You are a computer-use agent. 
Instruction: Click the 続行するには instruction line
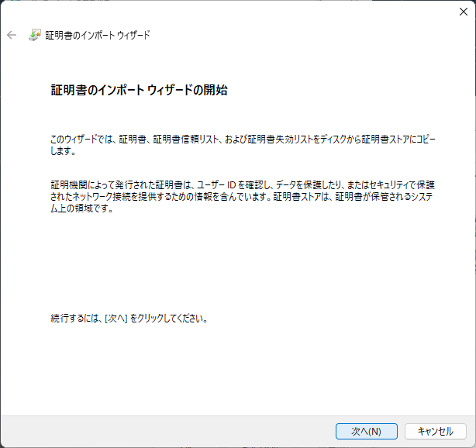point(129,318)
